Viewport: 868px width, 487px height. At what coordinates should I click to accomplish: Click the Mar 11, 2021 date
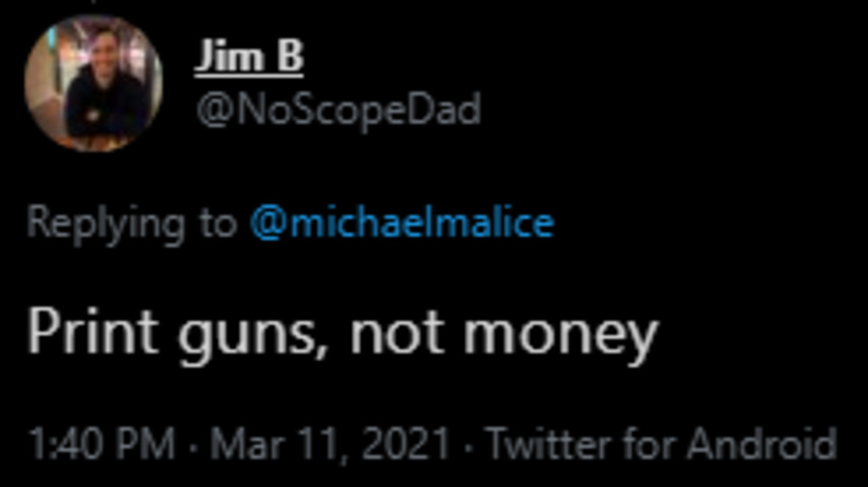tap(330, 445)
